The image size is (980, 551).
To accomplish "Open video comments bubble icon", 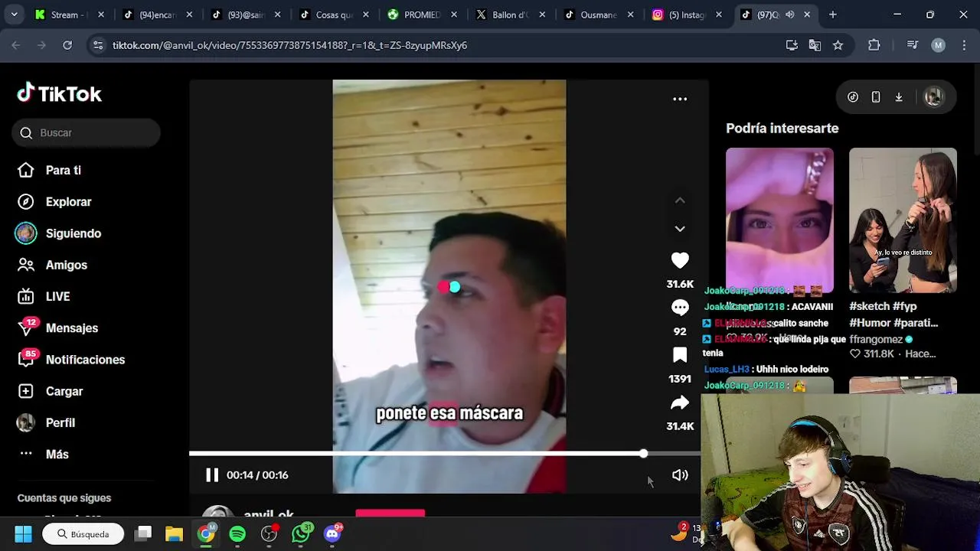I will point(680,308).
